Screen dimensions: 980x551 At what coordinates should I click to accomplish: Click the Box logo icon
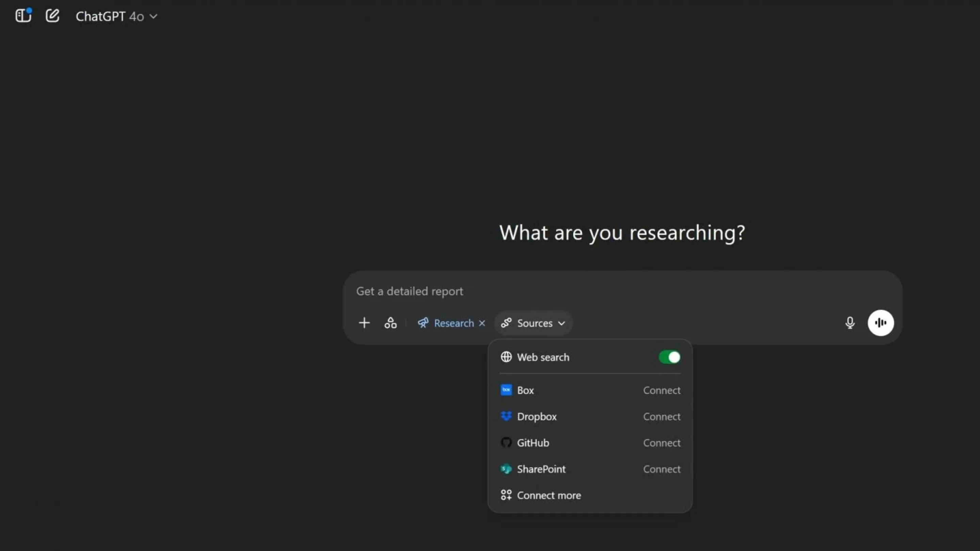point(506,390)
